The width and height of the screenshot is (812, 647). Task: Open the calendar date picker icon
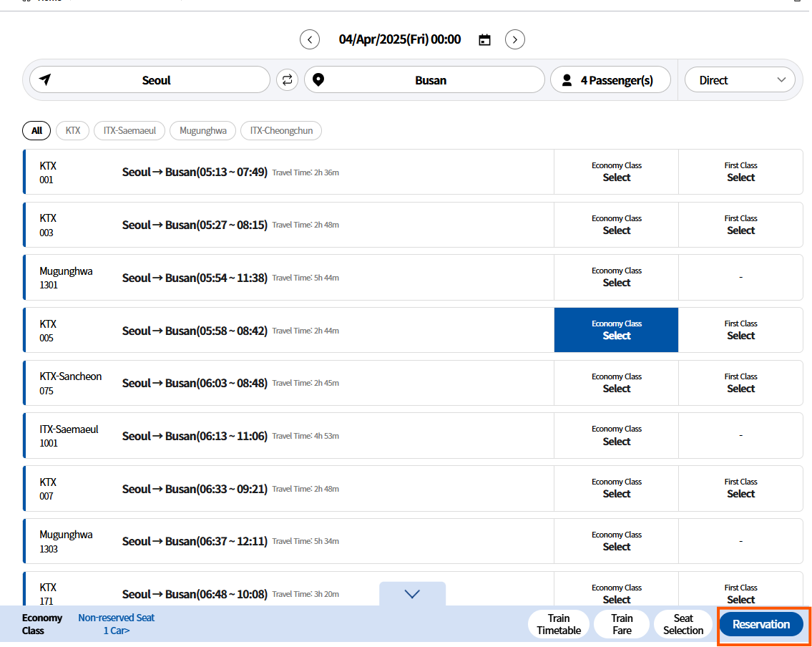point(484,40)
